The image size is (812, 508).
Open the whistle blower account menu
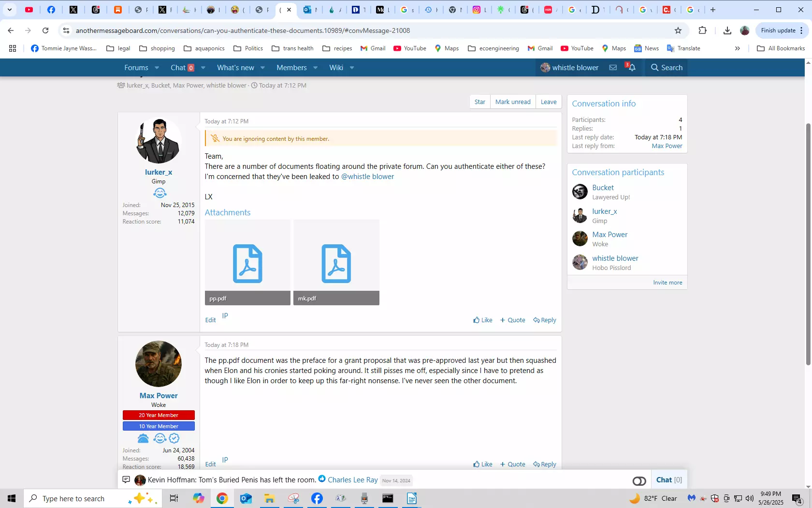point(569,68)
